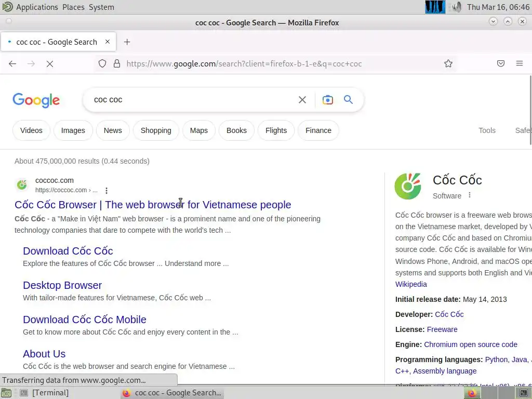This screenshot has height=399, width=532.
Task: Submit search with magnifying glass icon
Action: click(348, 99)
